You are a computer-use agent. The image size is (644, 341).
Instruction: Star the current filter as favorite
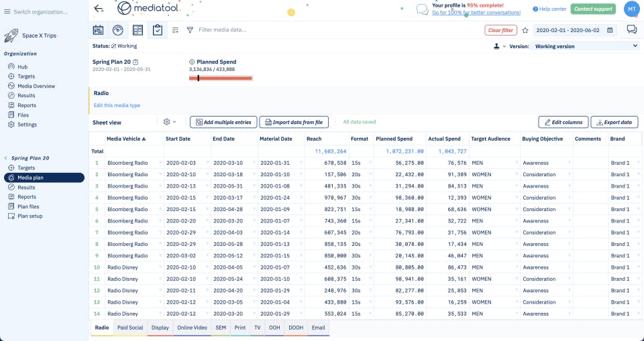[525, 30]
